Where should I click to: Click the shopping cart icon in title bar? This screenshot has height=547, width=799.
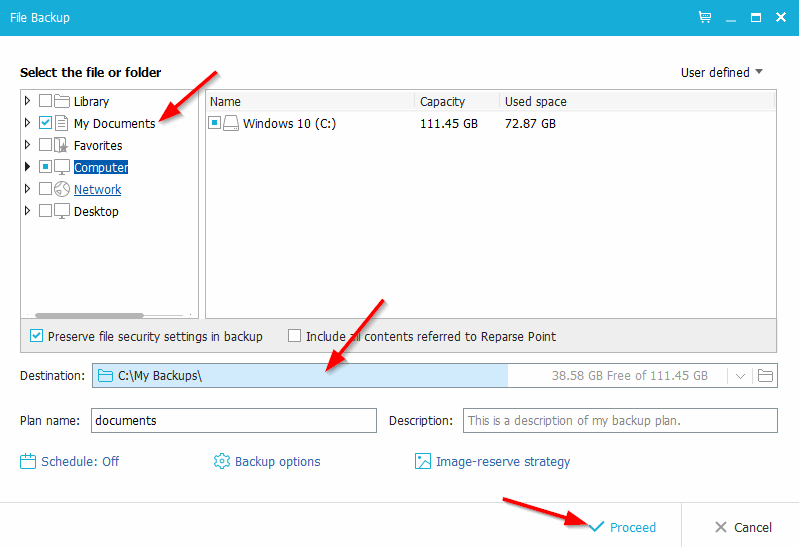pyautogui.click(x=705, y=18)
